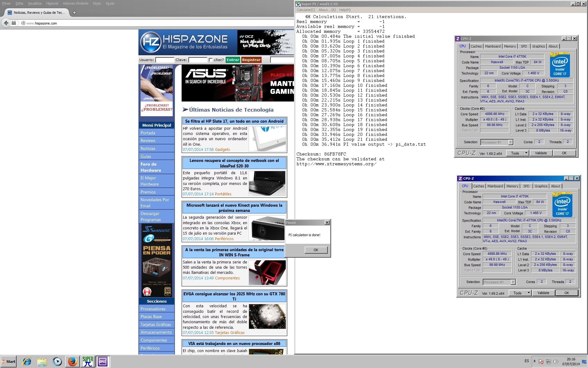Click the Firefox taskbar icon
This screenshot has width=588, height=368.
coord(73,362)
